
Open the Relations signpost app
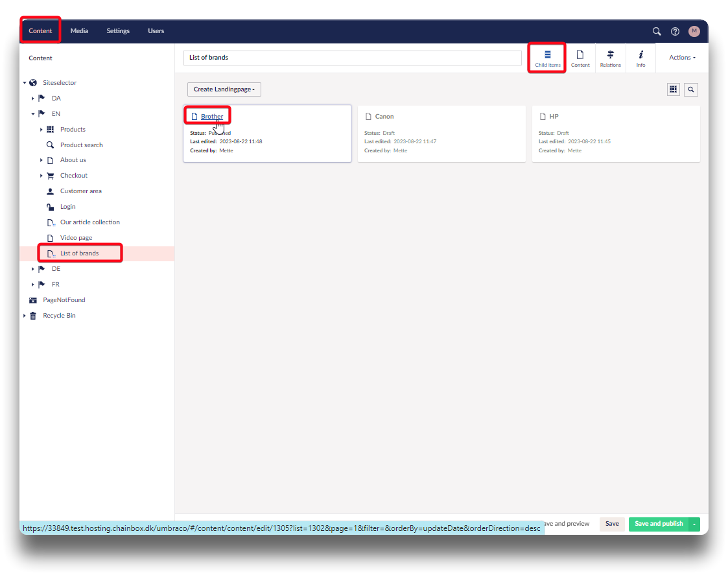[x=610, y=58]
